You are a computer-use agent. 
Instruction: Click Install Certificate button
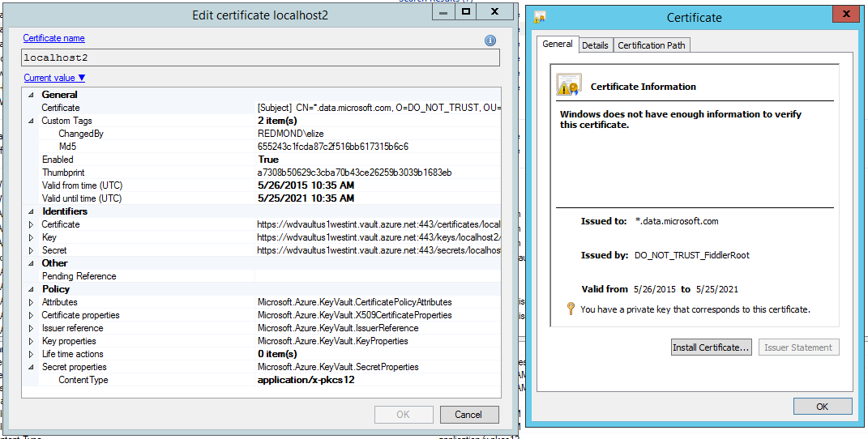[x=712, y=347]
